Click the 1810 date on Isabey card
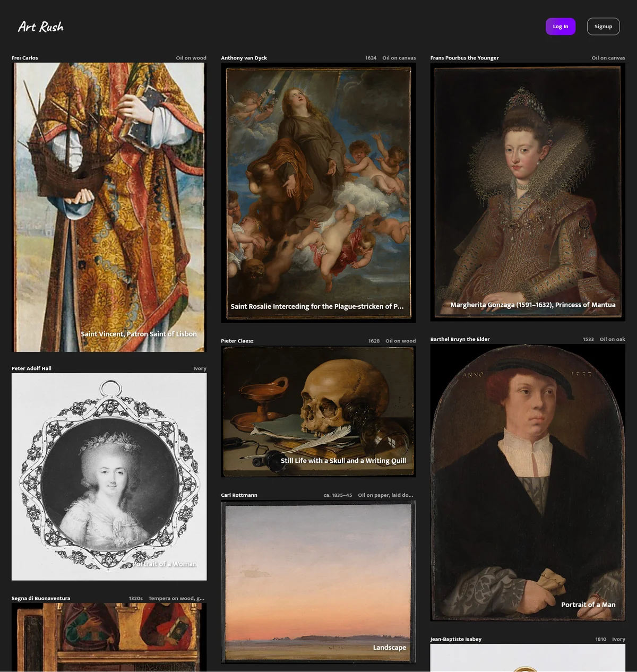 click(600, 639)
